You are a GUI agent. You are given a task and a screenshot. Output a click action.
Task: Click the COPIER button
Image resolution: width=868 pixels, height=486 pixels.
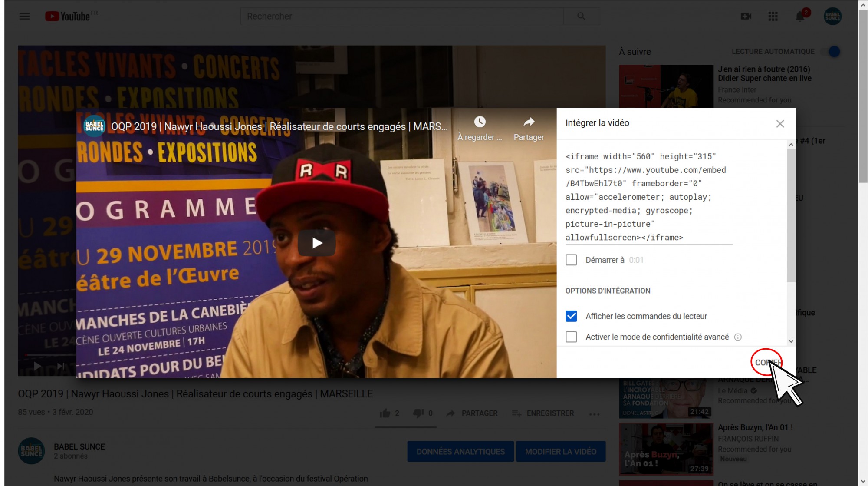coord(768,363)
